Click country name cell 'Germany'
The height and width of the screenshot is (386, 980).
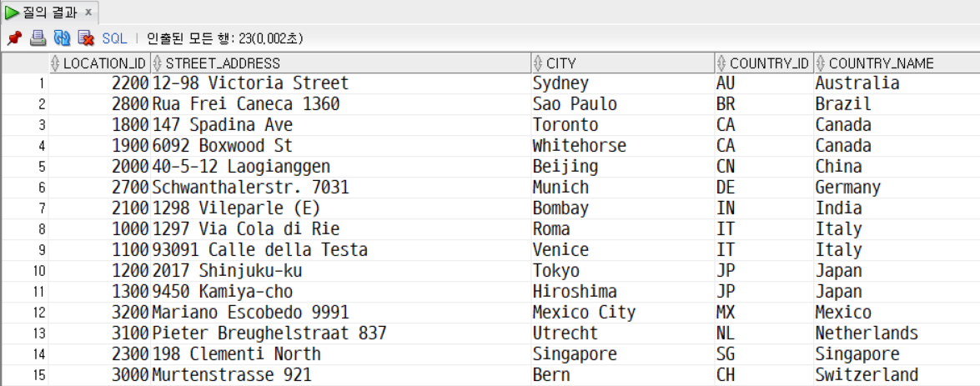[897, 188]
